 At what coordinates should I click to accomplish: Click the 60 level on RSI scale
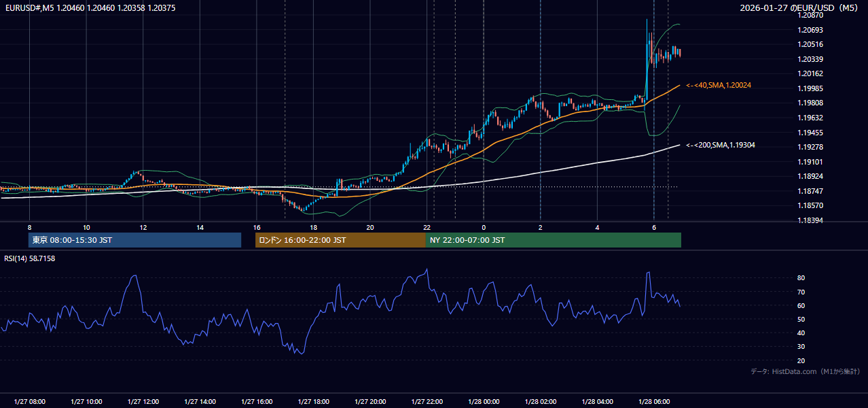pos(801,305)
